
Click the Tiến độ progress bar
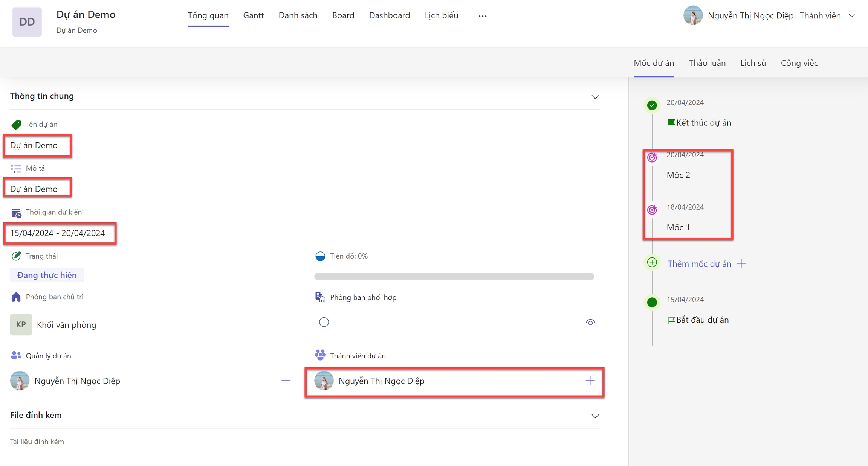454,277
